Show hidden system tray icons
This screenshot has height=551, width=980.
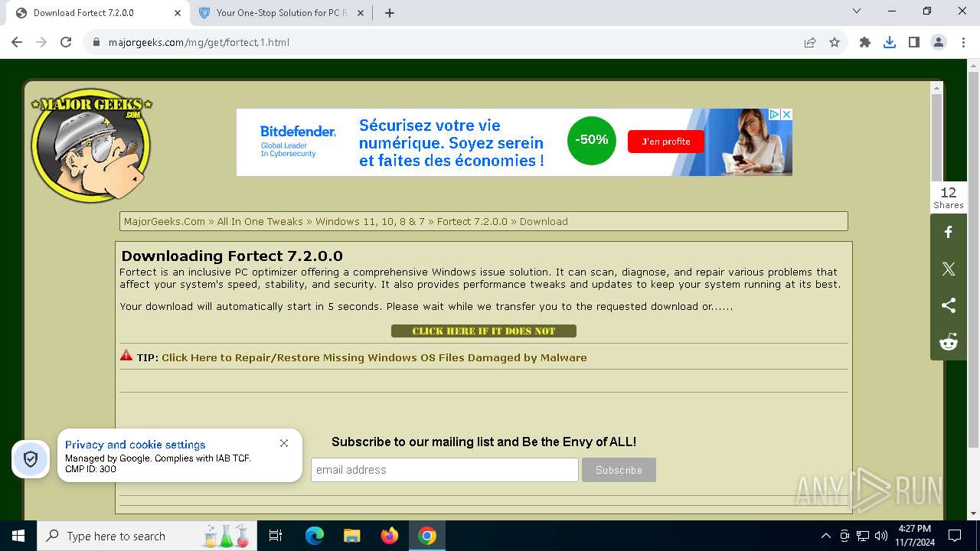[x=825, y=536]
